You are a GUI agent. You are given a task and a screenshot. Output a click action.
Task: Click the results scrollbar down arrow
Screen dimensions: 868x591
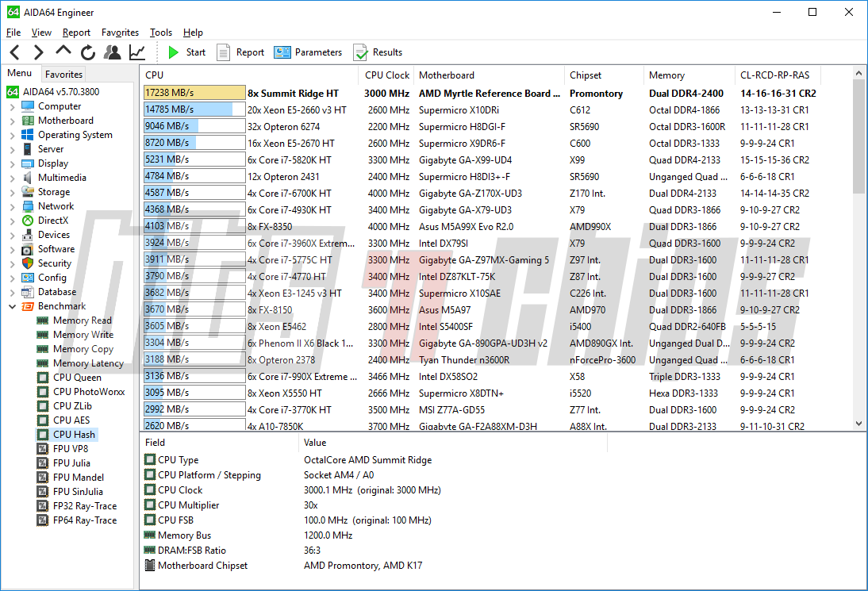[x=858, y=424]
